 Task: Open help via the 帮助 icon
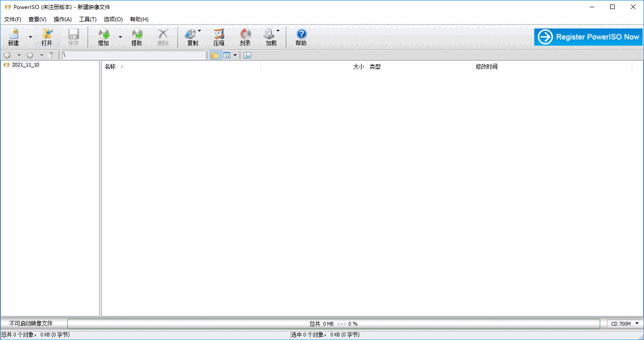pos(300,36)
